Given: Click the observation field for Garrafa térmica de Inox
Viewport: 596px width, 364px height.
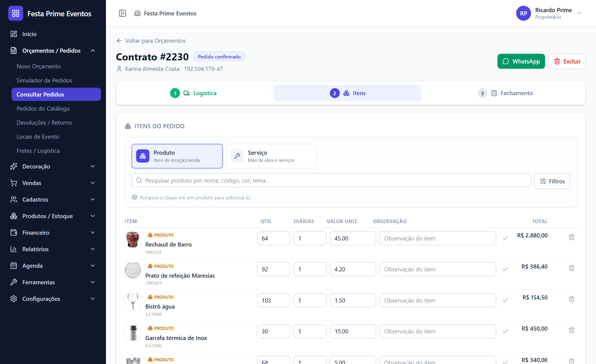Looking at the screenshot, I should coord(438,331).
